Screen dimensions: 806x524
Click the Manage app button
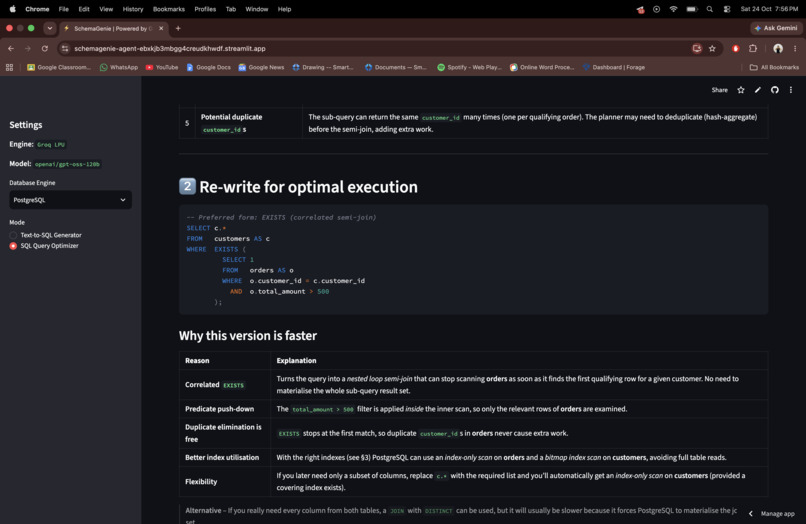click(777, 514)
